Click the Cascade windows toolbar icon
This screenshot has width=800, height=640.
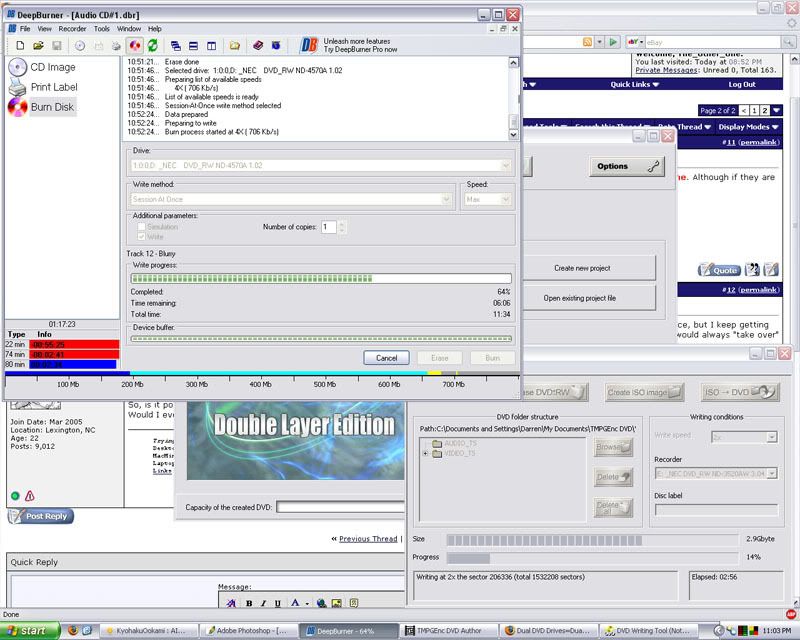click(176, 46)
